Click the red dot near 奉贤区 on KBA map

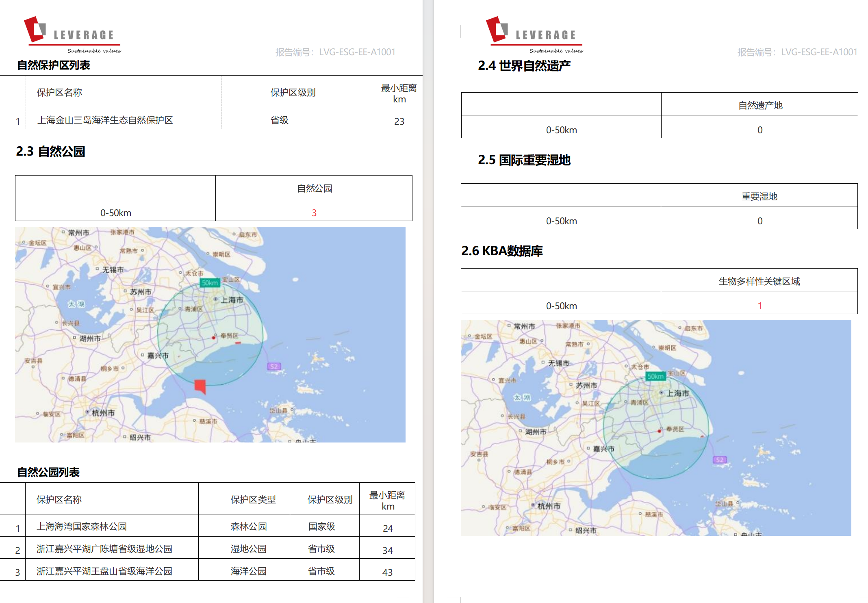tap(659, 431)
